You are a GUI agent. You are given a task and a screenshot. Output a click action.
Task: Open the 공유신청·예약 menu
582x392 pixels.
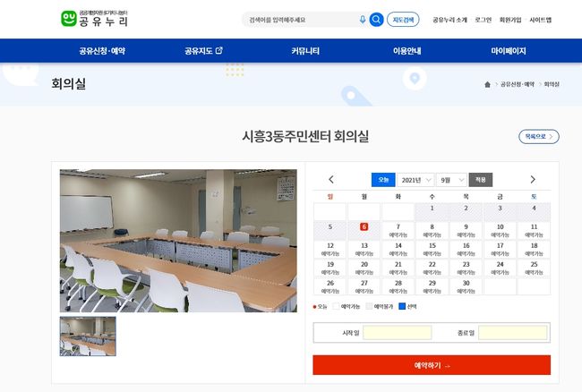pos(102,51)
